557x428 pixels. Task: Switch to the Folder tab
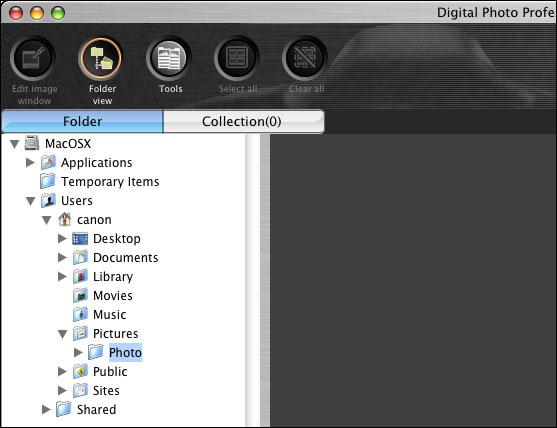[82, 121]
